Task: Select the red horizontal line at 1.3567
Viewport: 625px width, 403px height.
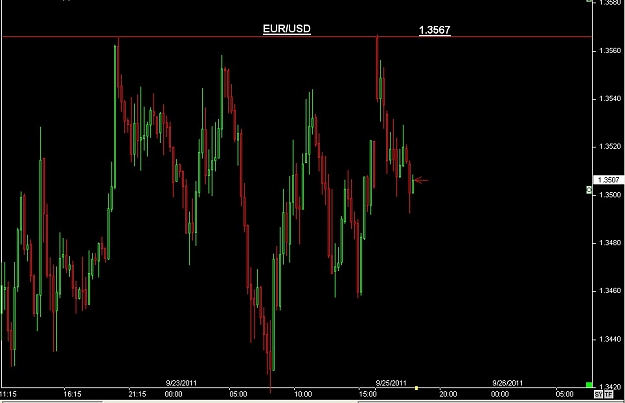Action: point(297,37)
